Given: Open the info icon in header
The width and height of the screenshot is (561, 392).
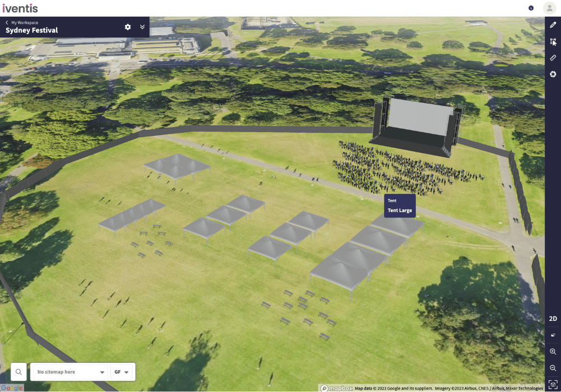Looking at the screenshot, I should [531, 8].
